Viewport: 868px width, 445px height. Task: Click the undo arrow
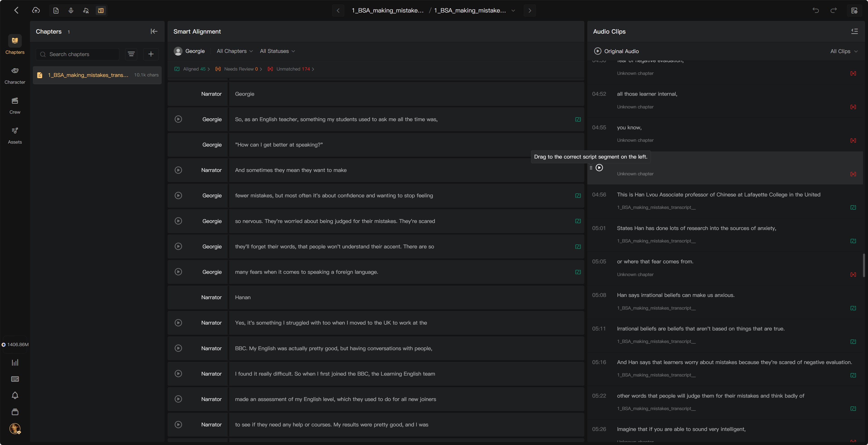coord(816,10)
